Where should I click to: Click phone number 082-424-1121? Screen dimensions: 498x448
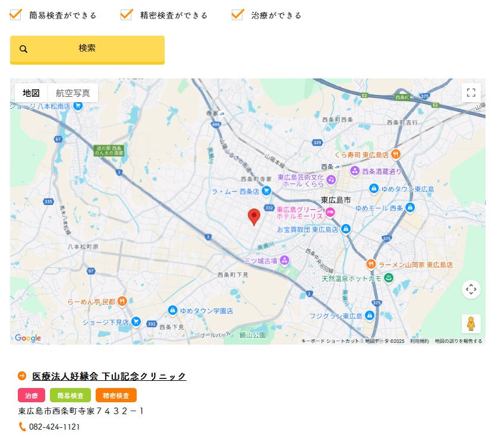pyautogui.click(x=54, y=427)
